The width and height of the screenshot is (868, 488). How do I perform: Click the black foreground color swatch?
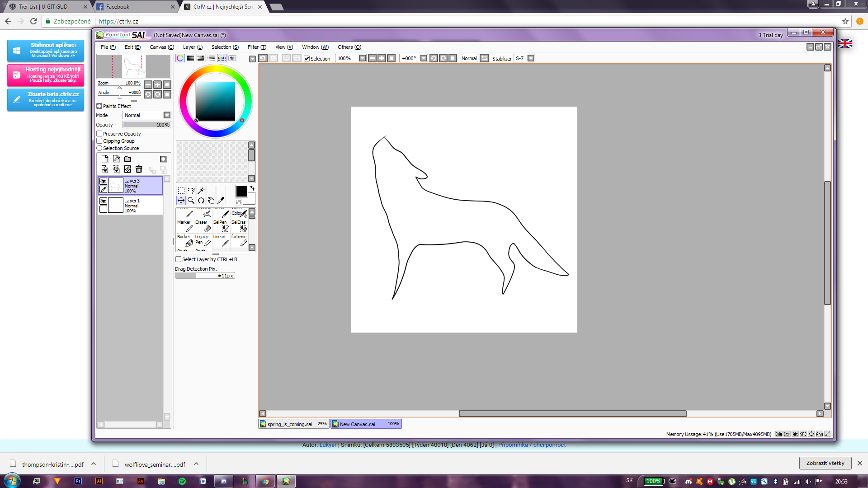click(241, 191)
